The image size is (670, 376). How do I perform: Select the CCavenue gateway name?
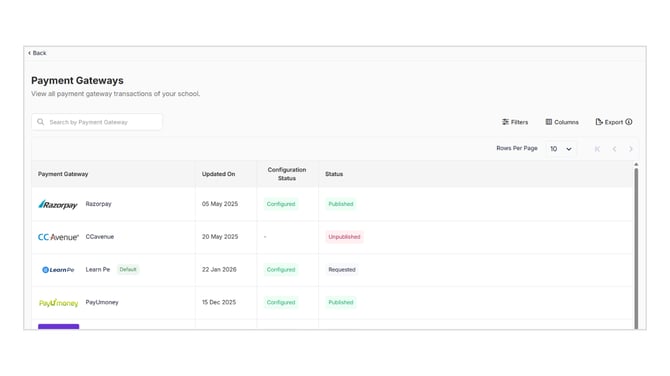point(100,237)
